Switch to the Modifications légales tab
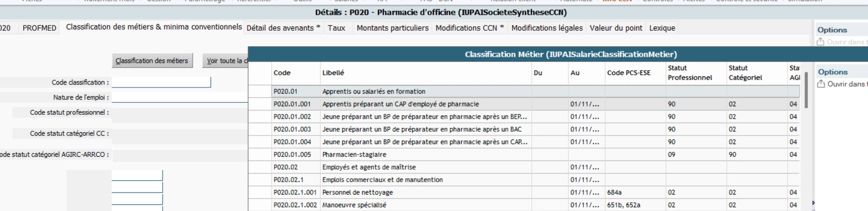The height and width of the screenshot is (211, 868). 547,28
